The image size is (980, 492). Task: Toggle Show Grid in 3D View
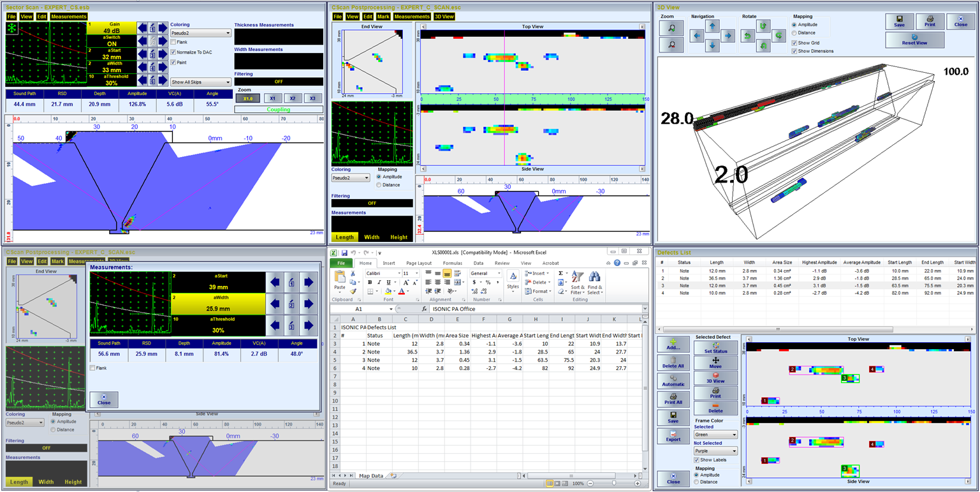(794, 43)
